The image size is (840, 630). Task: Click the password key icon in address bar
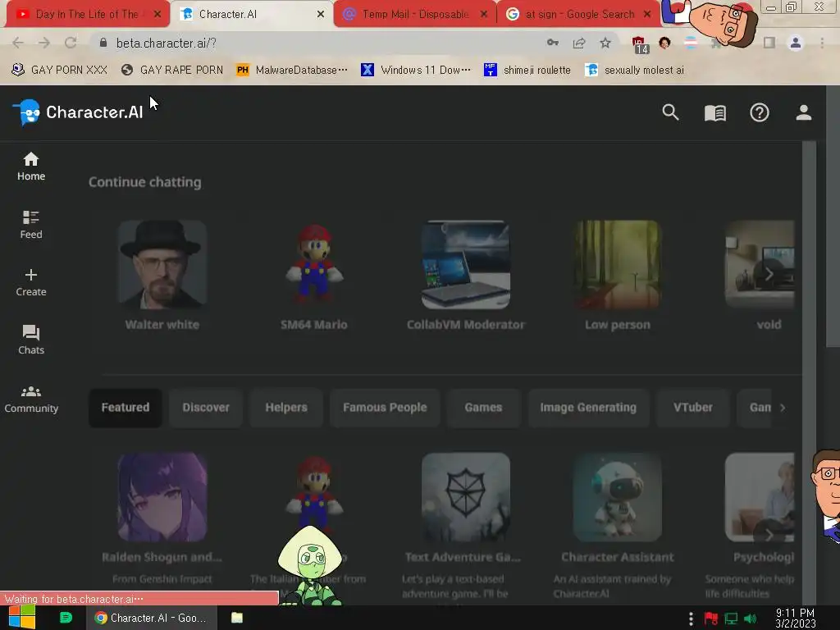coord(553,43)
